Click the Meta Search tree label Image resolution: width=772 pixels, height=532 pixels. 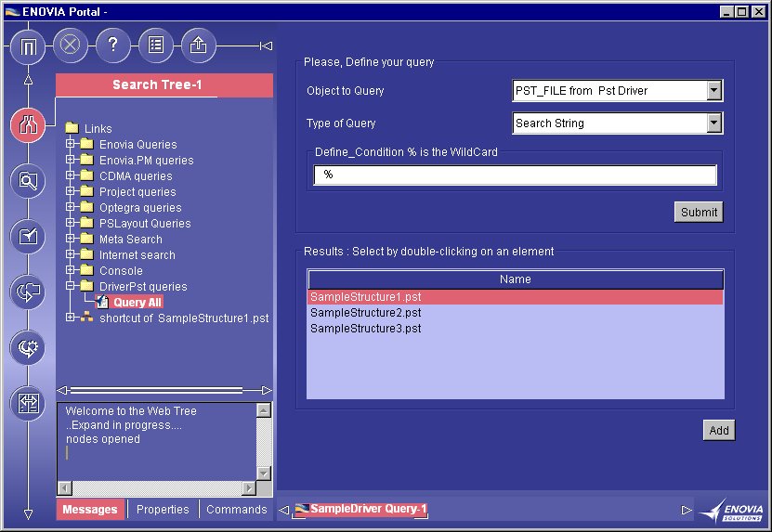(x=130, y=240)
